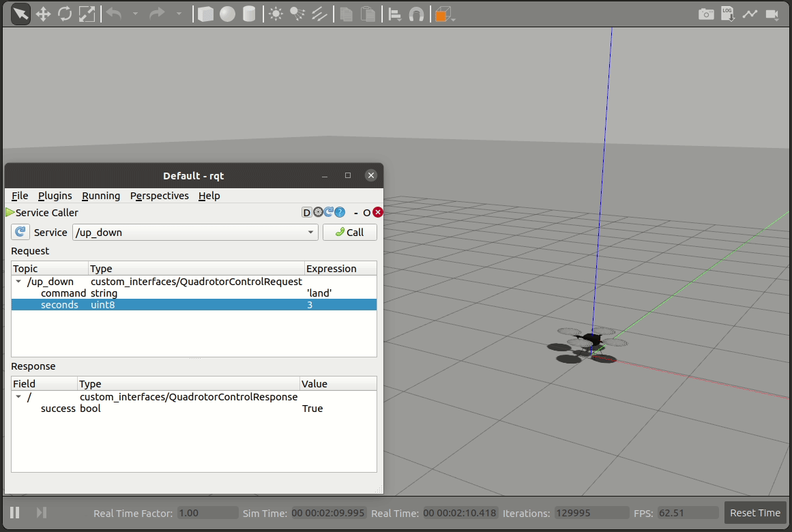792x532 pixels.
Task: Click the Value column header in Response
Action: click(338, 383)
